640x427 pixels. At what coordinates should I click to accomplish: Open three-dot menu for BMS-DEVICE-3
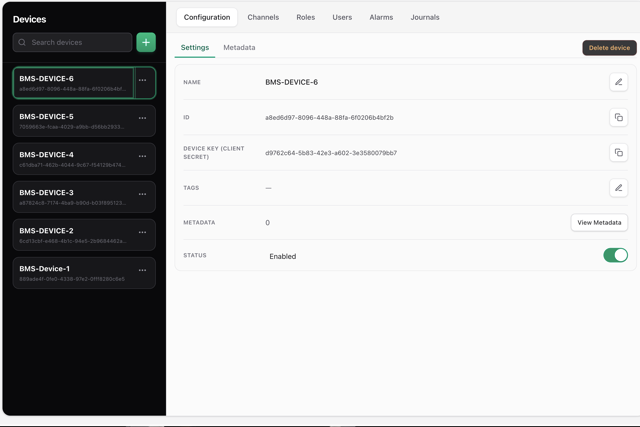point(142,194)
